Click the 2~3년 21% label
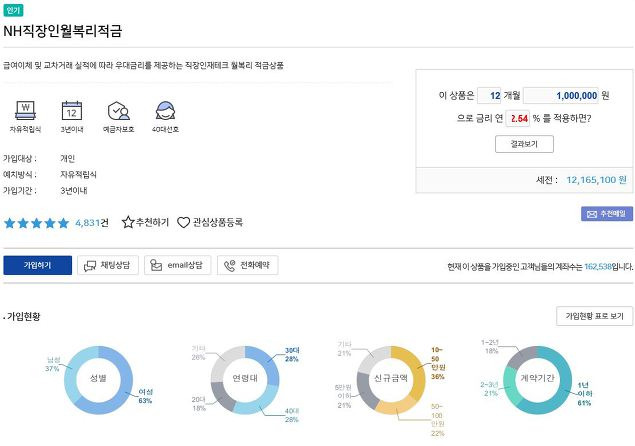 pos(489,388)
